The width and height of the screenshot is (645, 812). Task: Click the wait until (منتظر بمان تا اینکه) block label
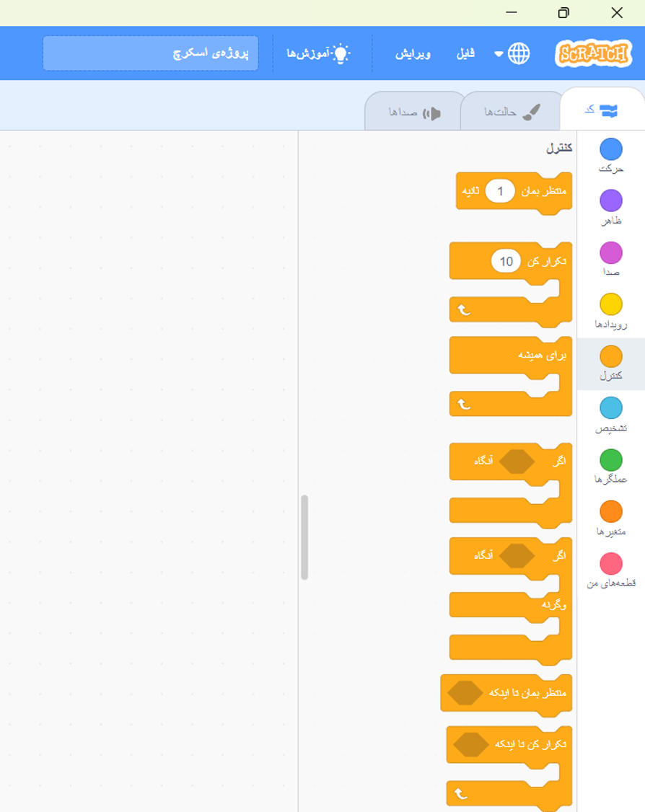[527, 692]
